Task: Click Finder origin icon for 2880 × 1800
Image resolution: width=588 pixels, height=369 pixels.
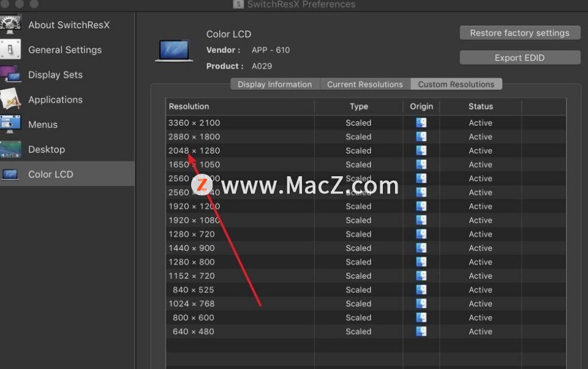Action: (421, 136)
